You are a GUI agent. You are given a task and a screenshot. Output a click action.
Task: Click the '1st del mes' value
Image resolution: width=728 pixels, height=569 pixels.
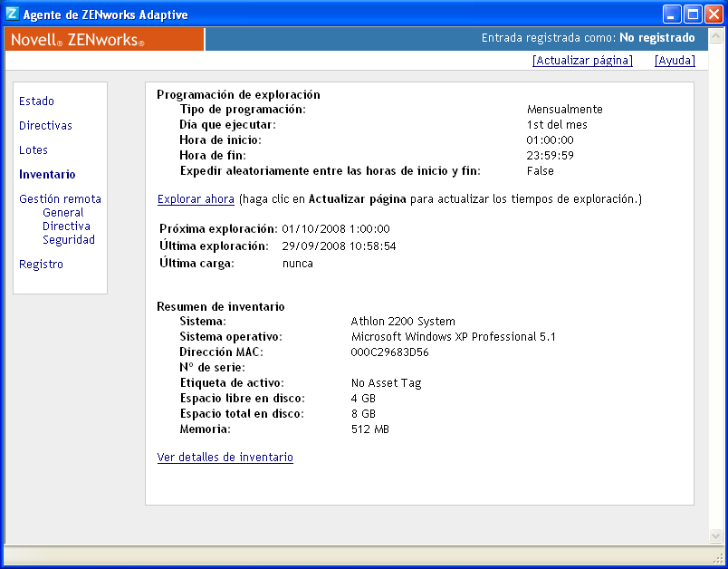[557, 124]
